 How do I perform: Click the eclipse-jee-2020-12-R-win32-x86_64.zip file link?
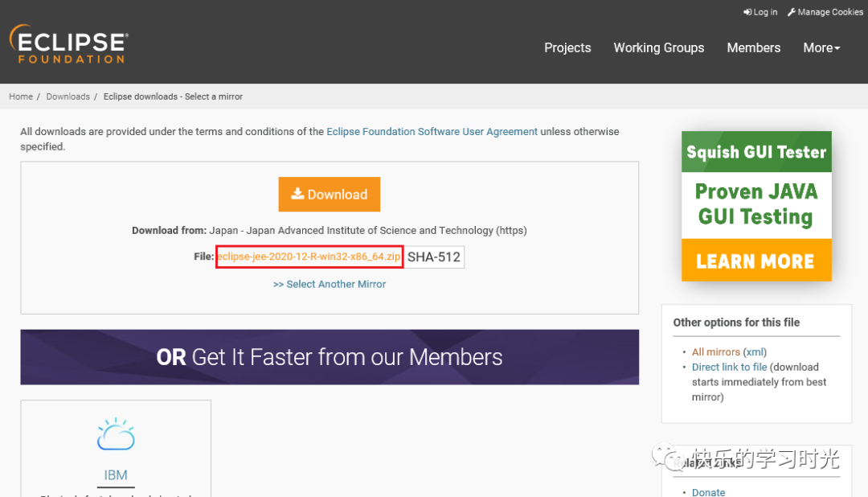[x=309, y=257]
